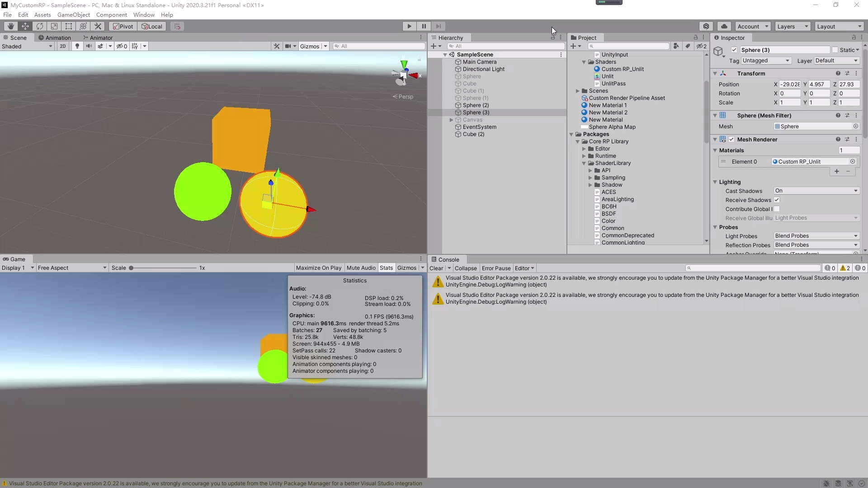Select Directional Light in Hierarchy
Screen dimensions: 868x488
click(x=483, y=69)
